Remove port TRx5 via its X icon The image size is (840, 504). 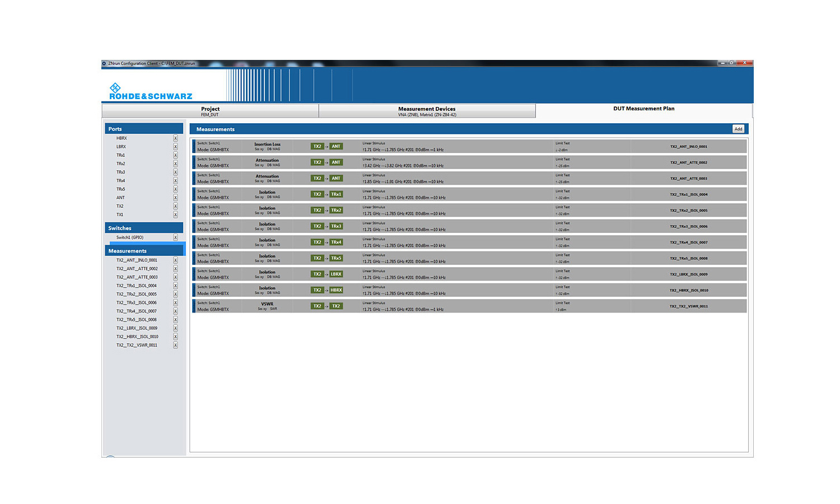(175, 189)
